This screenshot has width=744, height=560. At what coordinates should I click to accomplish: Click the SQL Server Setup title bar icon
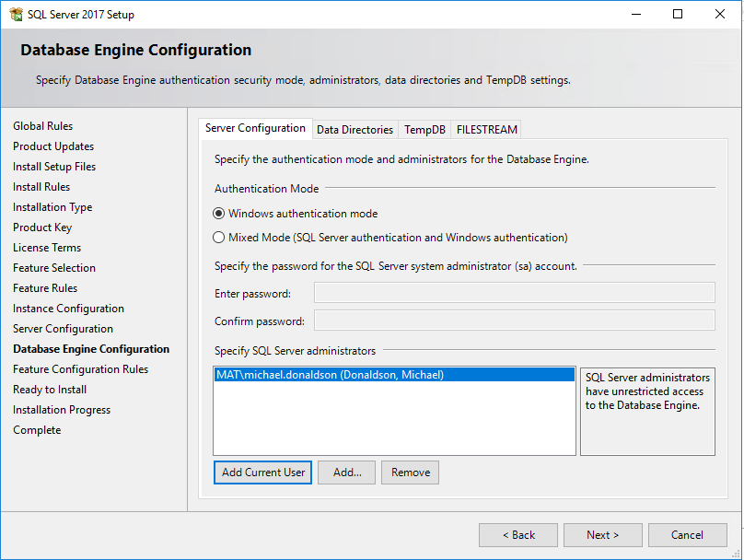[16, 15]
